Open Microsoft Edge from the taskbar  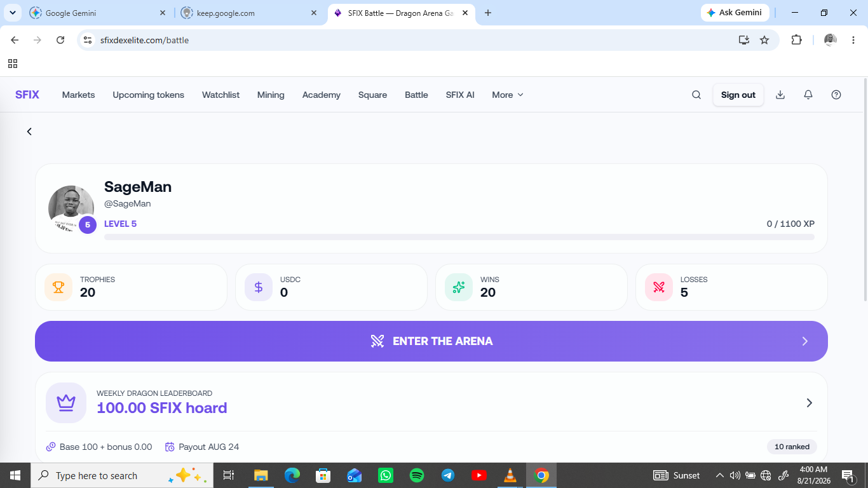(x=292, y=475)
